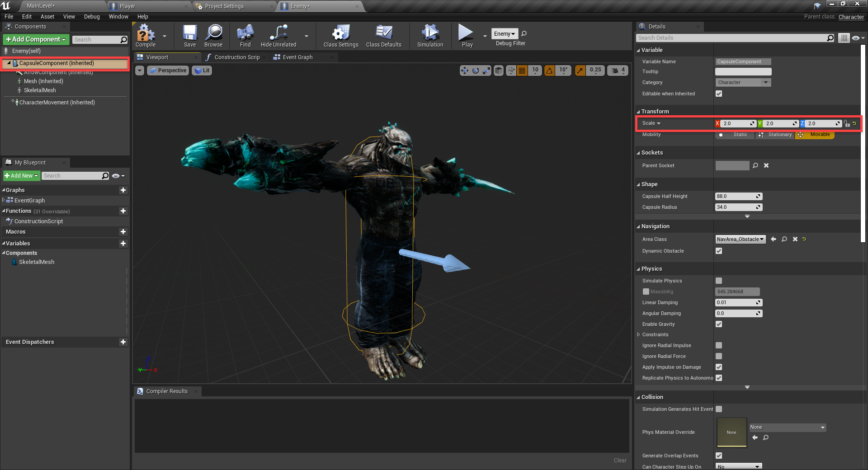Open camera speed setting

[x=618, y=70]
